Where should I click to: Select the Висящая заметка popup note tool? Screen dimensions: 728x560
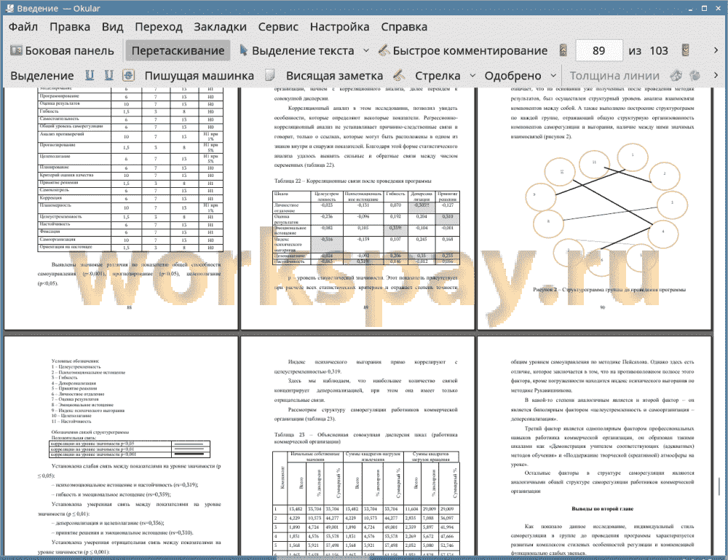tap(334, 76)
